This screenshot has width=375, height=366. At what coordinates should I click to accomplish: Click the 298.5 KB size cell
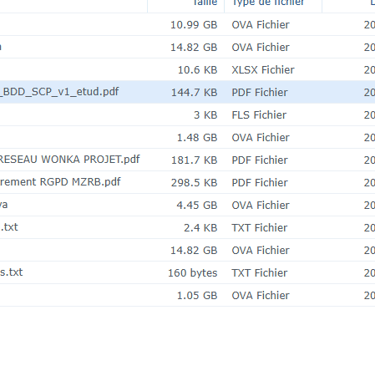[194, 183]
